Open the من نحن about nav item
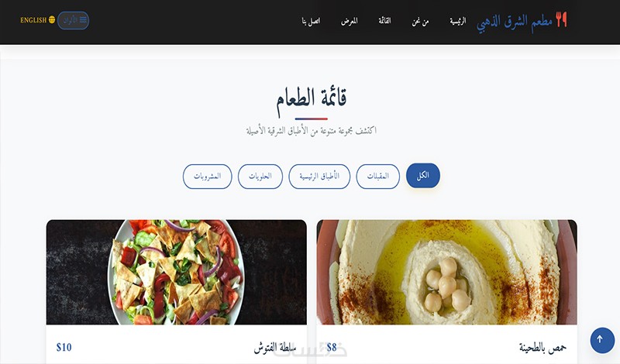 click(420, 22)
